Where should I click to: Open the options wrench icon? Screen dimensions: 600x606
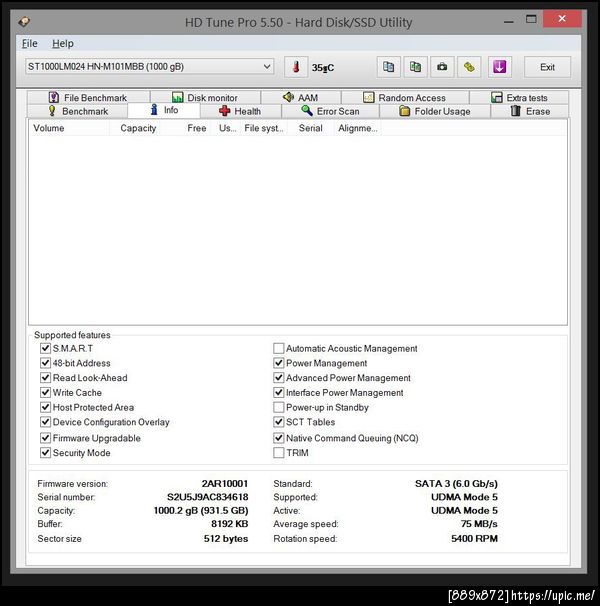coord(469,67)
